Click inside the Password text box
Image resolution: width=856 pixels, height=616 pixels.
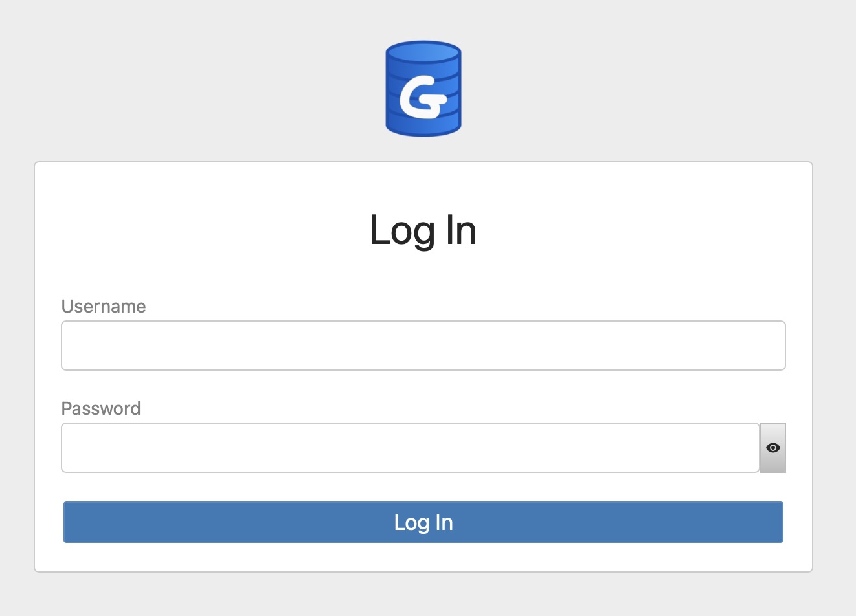pyautogui.click(x=410, y=447)
